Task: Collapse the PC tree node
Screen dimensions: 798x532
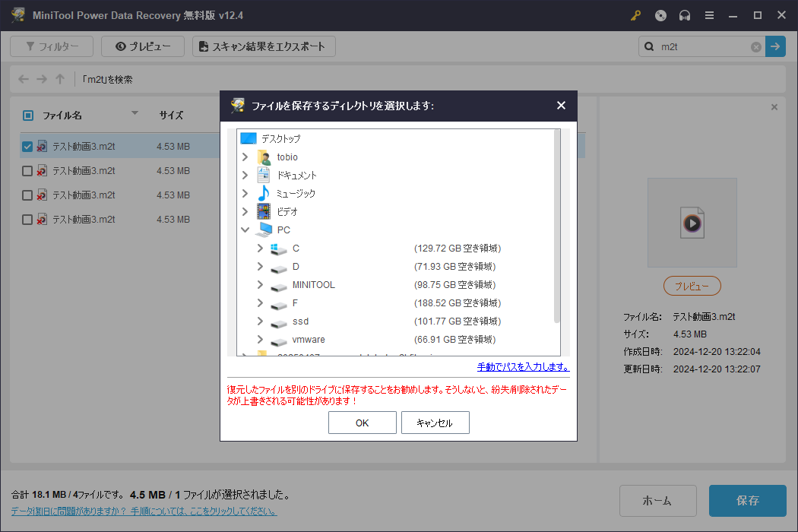Action: coord(245,230)
